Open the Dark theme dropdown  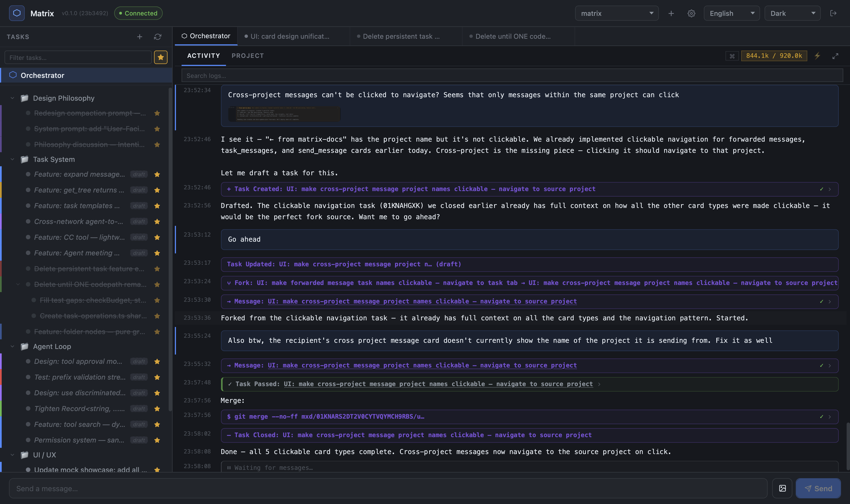793,13
